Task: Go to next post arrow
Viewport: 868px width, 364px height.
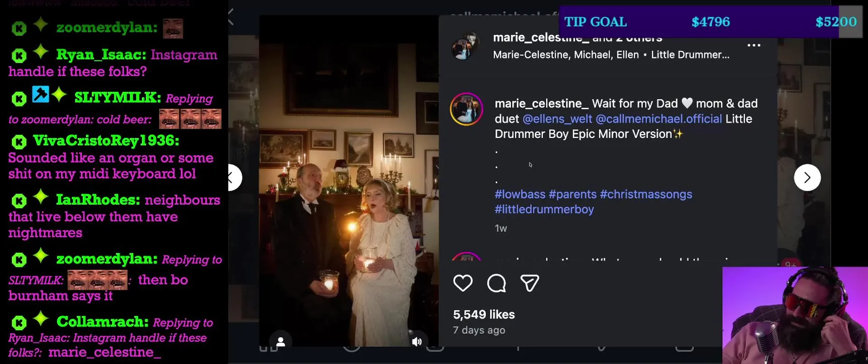Action: click(807, 177)
